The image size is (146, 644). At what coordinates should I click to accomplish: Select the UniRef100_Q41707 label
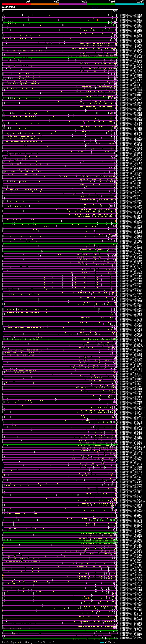pyautogui.click(x=131, y=256)
